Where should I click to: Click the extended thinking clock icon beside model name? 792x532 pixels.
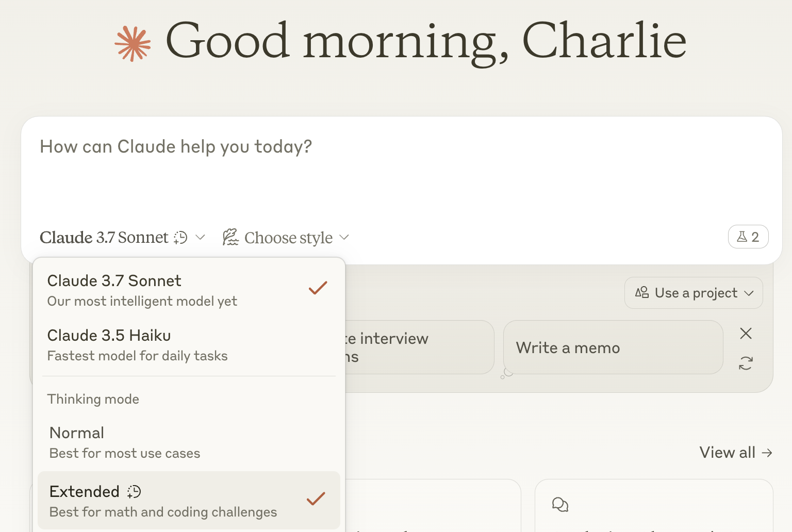pyautogui.click(x=180, y=237)
